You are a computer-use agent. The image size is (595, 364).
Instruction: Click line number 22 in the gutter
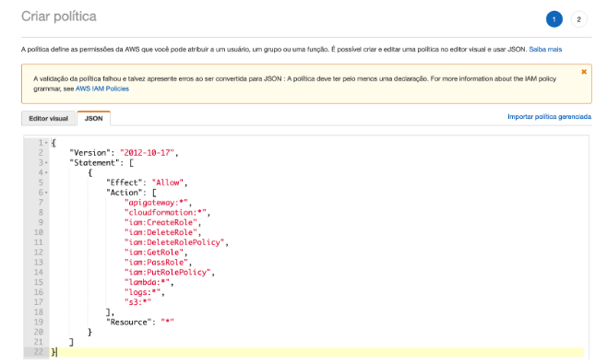39,352
